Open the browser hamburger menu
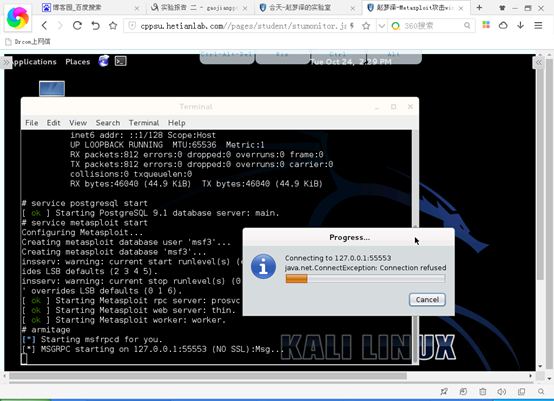 538,25
